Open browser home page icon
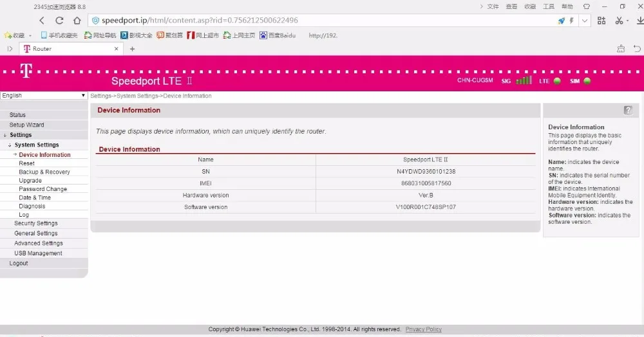 click(x=77, y=21)
